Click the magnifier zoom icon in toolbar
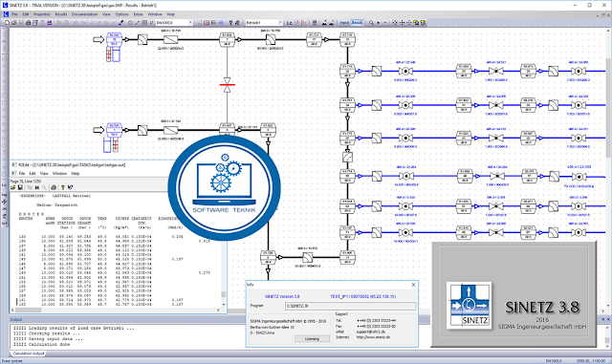Image resolution: width=612 pixels, height=364 pixels. pos(371,23)
